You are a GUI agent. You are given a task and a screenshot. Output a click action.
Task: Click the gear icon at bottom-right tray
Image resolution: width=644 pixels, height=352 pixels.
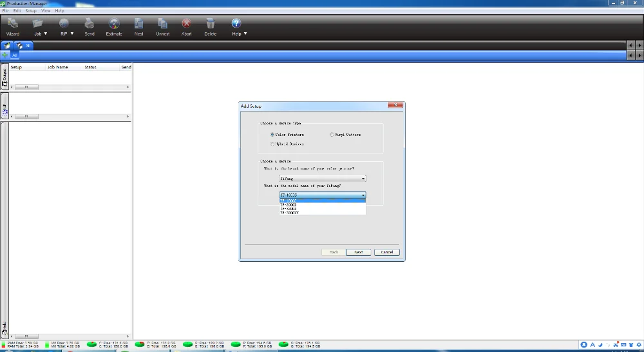pos(639,345)
